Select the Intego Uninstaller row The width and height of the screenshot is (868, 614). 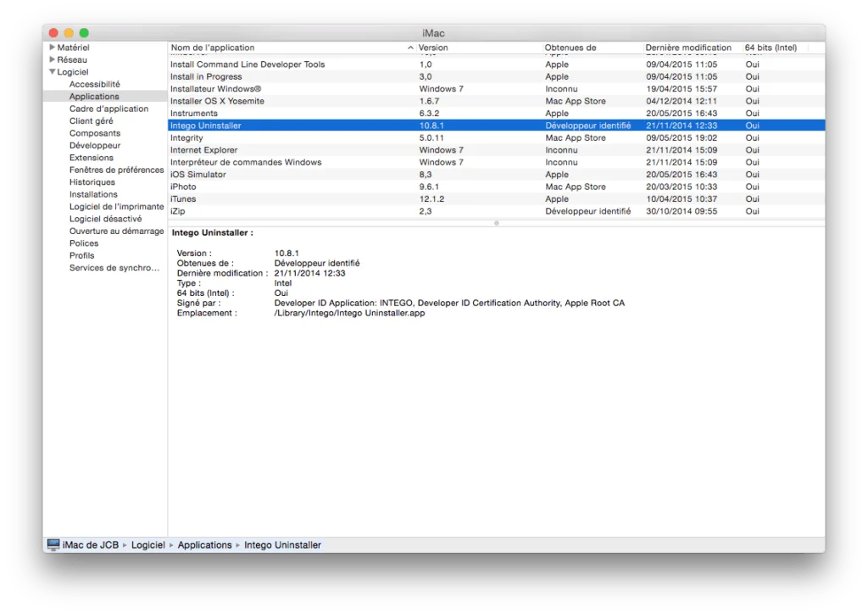coord(496,126)
